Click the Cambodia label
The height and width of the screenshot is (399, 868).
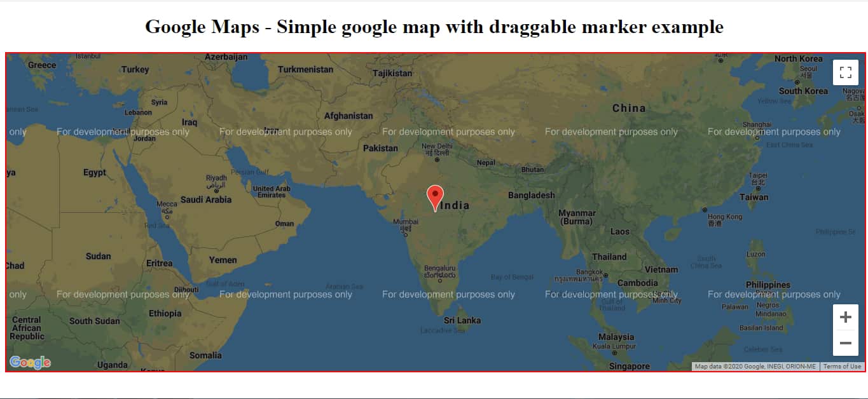click(638, 283)
